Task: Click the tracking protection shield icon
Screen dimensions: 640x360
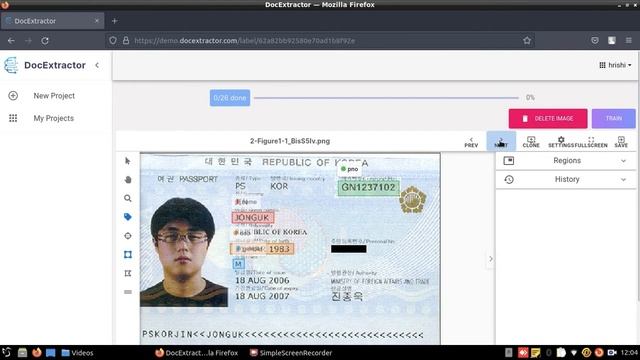Action: 113,41
